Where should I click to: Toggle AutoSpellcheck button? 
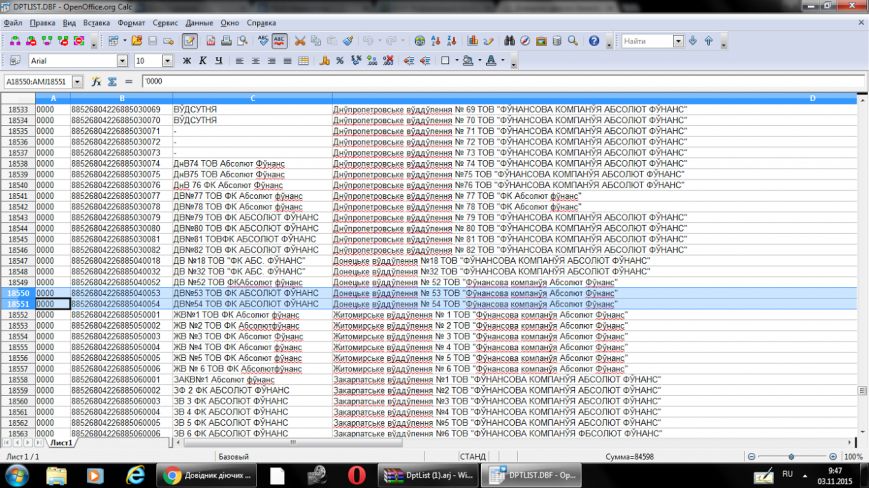click(x=279, y=41)
